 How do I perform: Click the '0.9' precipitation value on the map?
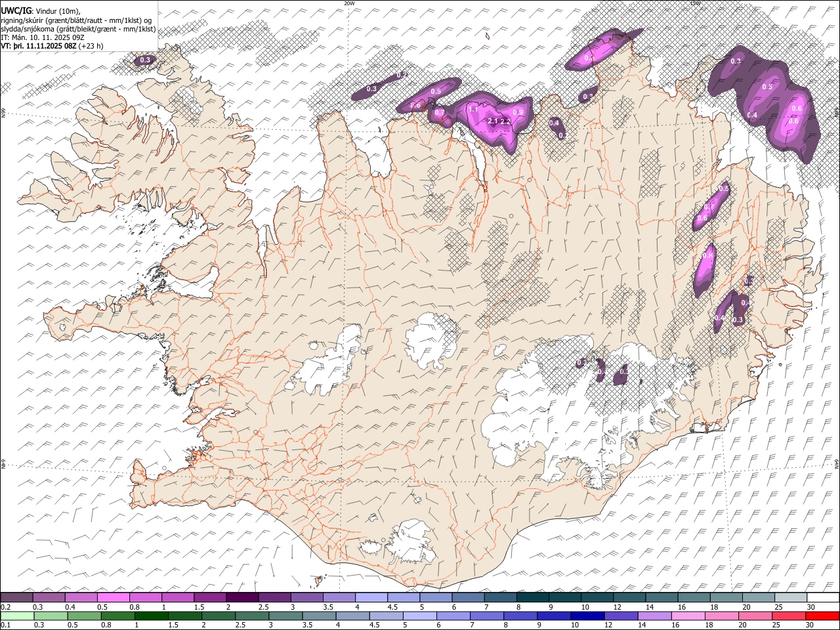518,113
